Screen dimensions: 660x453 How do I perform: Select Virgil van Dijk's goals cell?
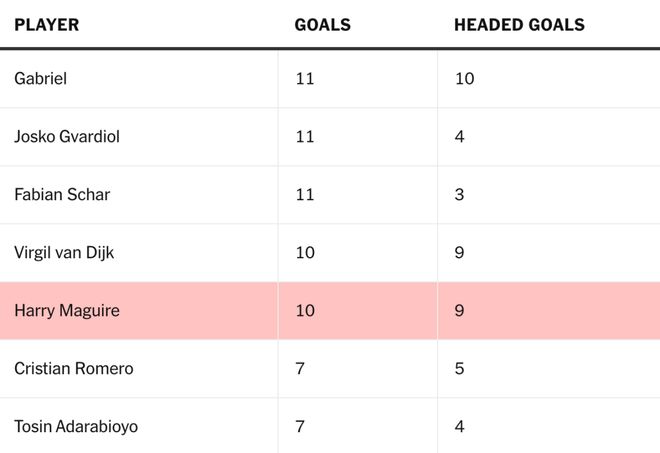point(305,252)
